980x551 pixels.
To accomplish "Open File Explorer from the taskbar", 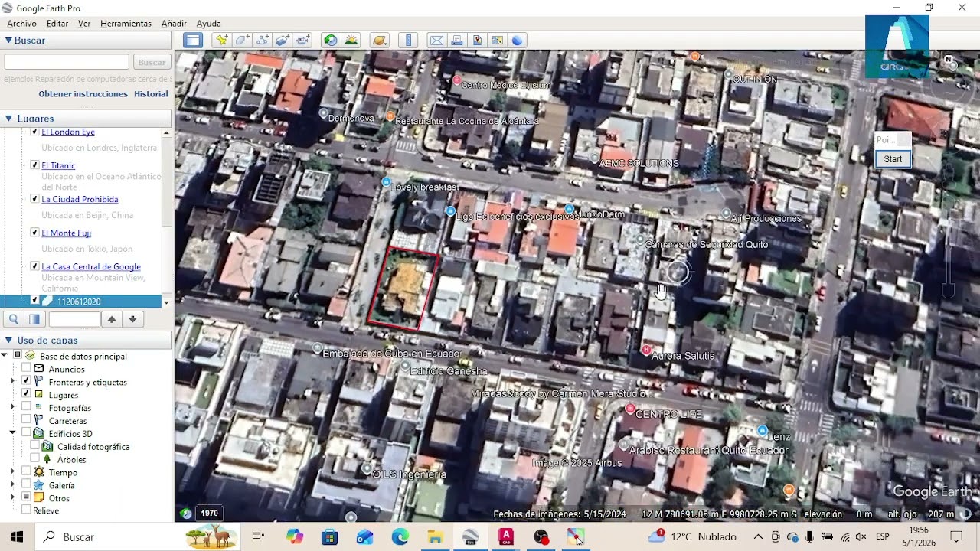I will tap(435, 537).
